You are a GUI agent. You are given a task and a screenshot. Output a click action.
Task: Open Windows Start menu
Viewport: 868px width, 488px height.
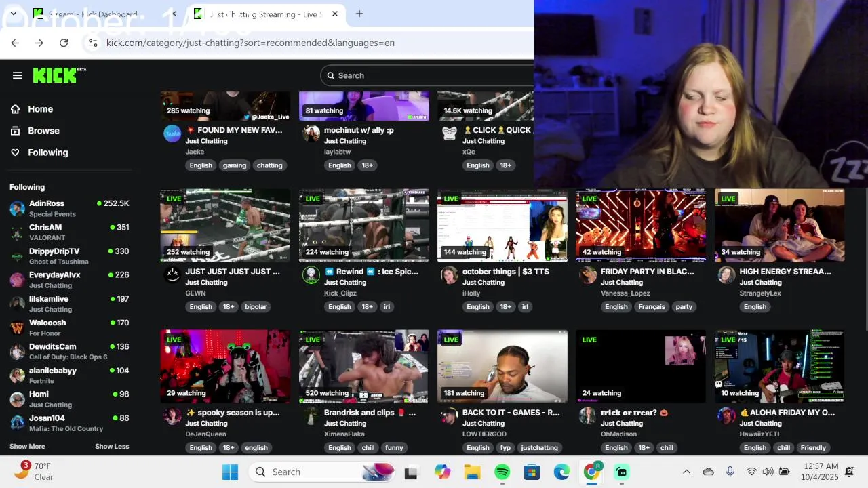click(x=230, y=472)
